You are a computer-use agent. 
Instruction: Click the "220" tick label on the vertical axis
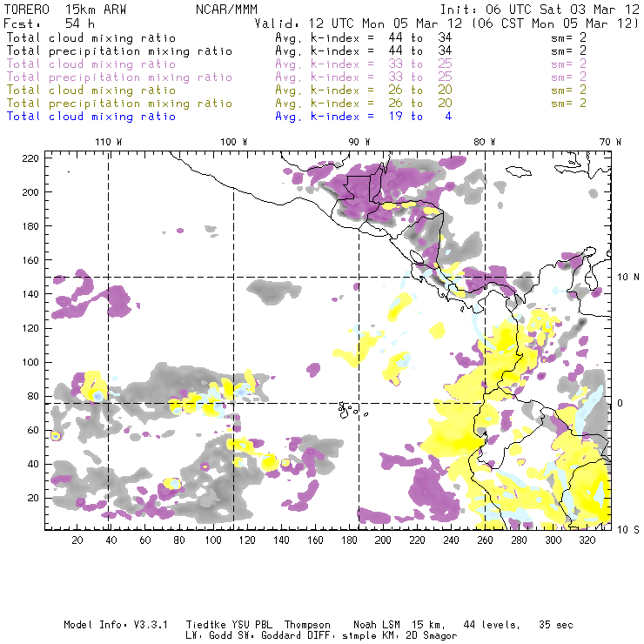click(30, 158)
